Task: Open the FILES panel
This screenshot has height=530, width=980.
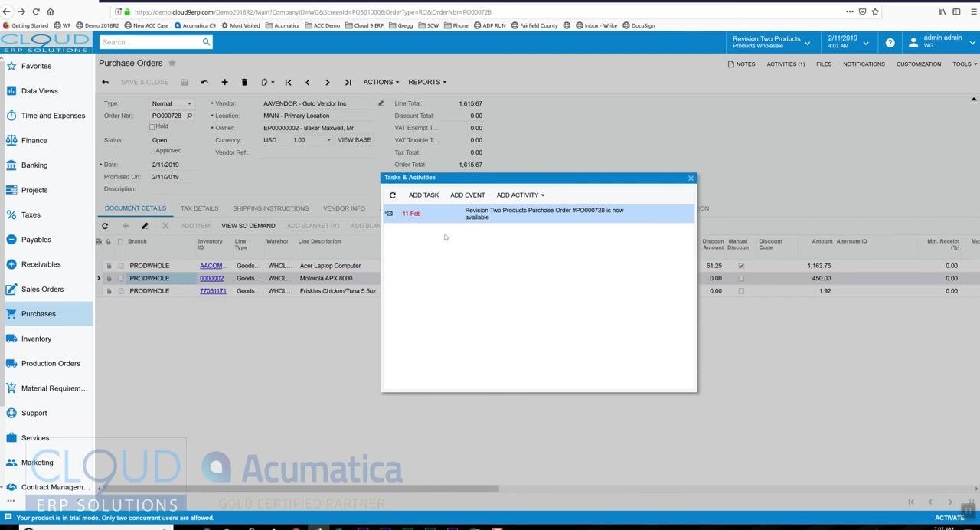Action: [824, 64]
